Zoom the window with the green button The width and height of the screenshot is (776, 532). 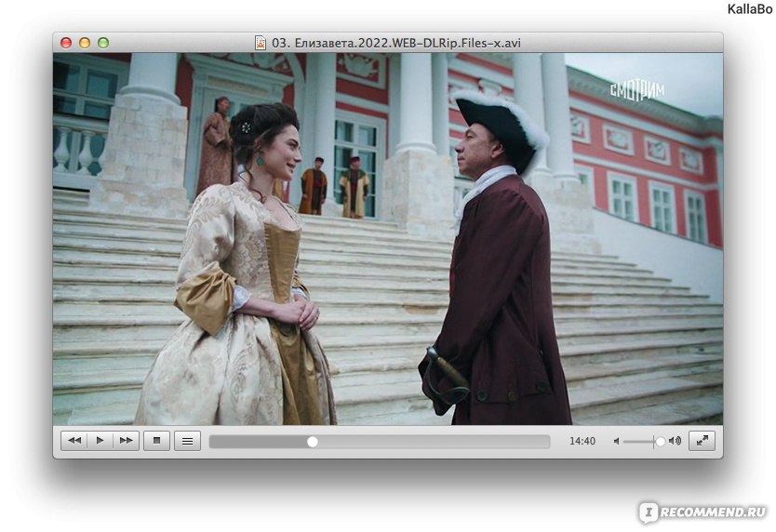pyautogui.click(x=103, y=43)
